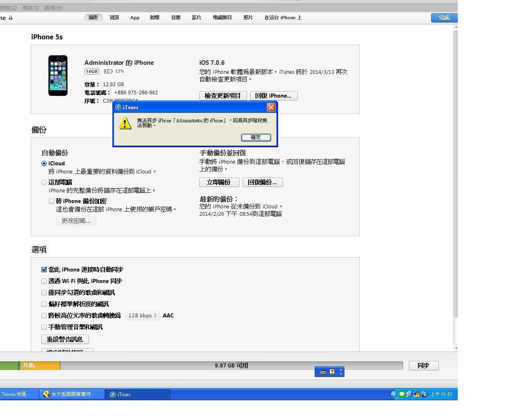Viewport: 525px width, 420px height.
Task: Check 手動管理音樂和視訊
Action: coord(44,327)
